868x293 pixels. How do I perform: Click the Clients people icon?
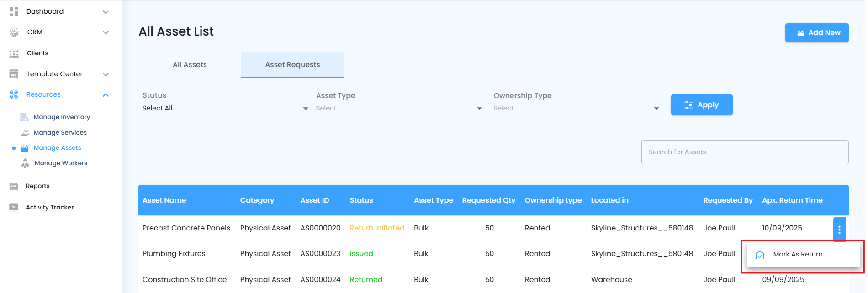pyautogui.click(x=14, y=53)
